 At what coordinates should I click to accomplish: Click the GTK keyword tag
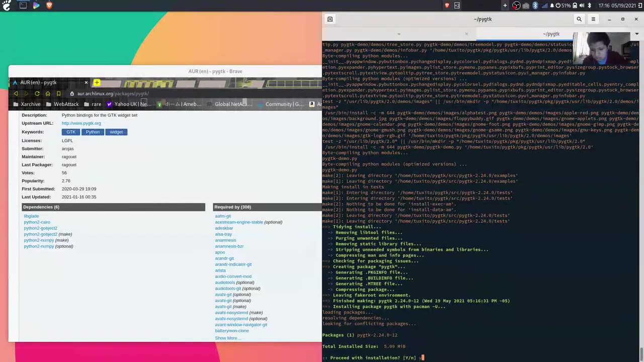[x=70, y=132]
